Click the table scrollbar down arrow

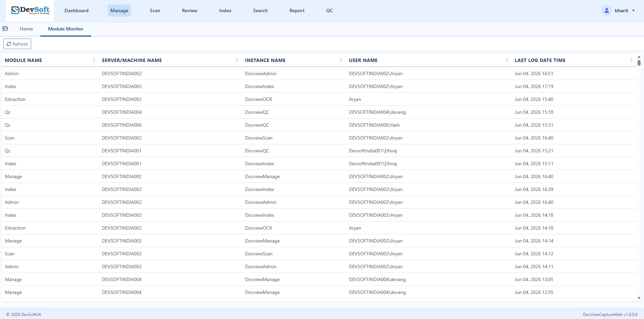(x=639, y=298)
